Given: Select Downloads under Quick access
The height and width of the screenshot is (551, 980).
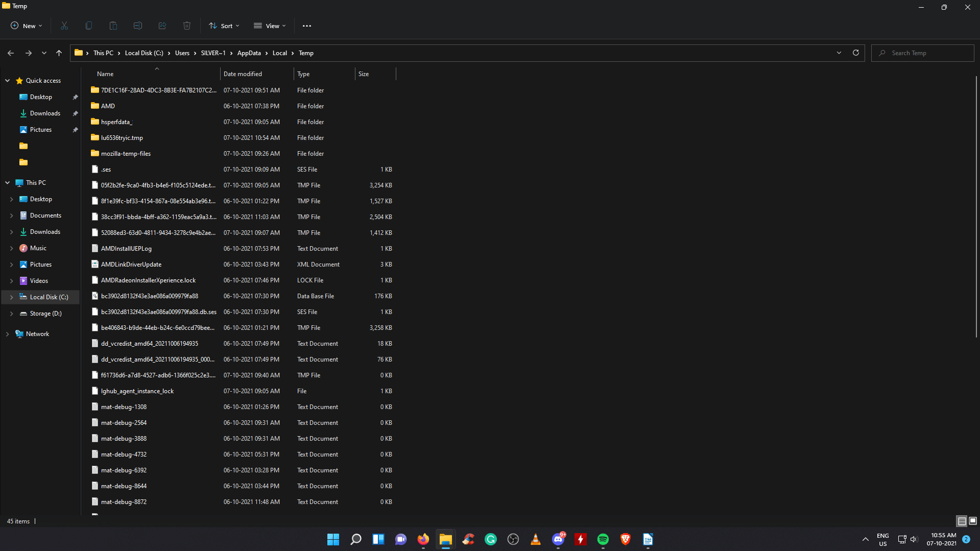Looking at the screenshot, I should [45, 113].
